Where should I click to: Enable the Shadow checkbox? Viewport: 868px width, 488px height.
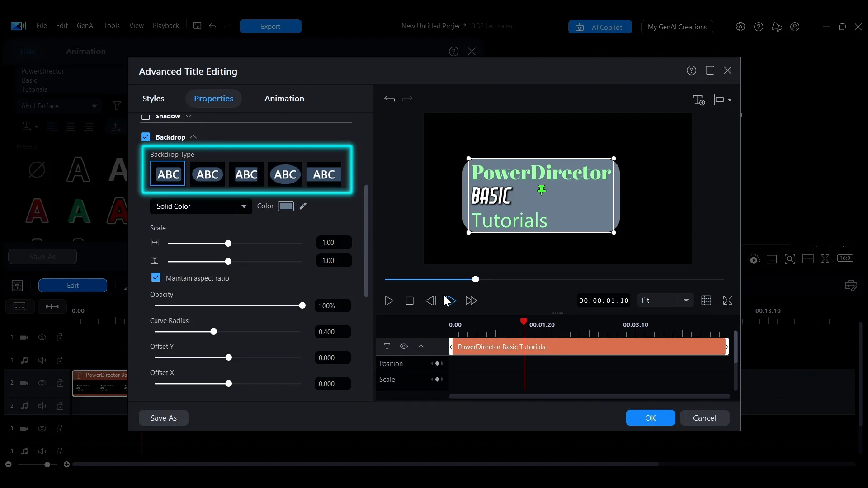click(145, 117)
